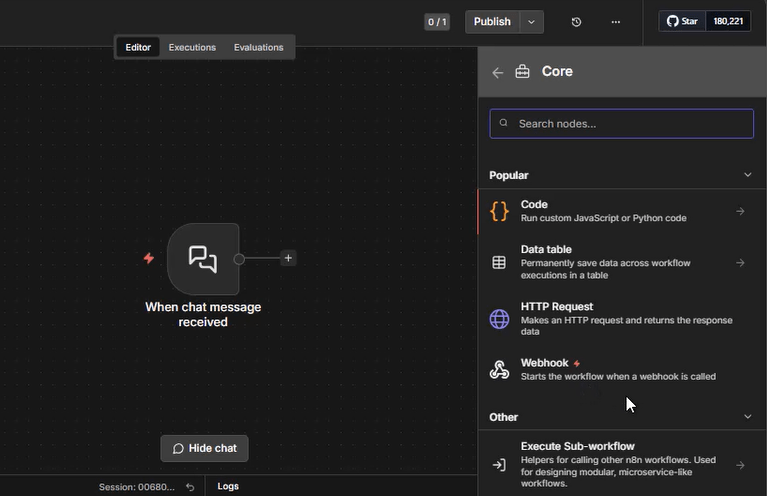The height and width of the screenshot is (496, 767).
Task: Add a node with the plus connector
Action: [x=288, y=258]
